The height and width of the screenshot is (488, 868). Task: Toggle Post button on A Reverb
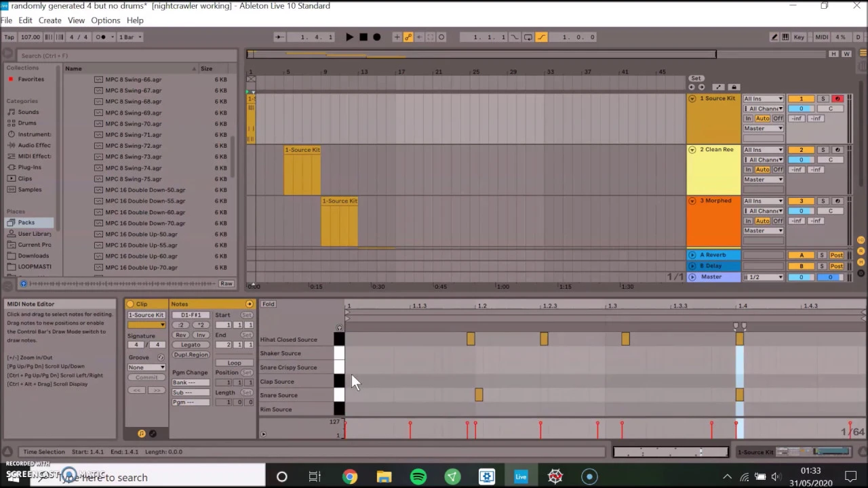[837, 256]
